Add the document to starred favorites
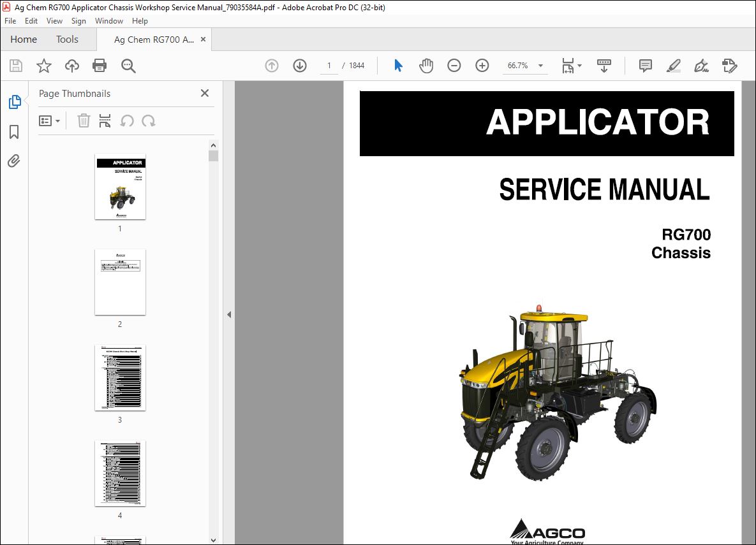Viewport: 756px width, 545px height. click(44, 66)
